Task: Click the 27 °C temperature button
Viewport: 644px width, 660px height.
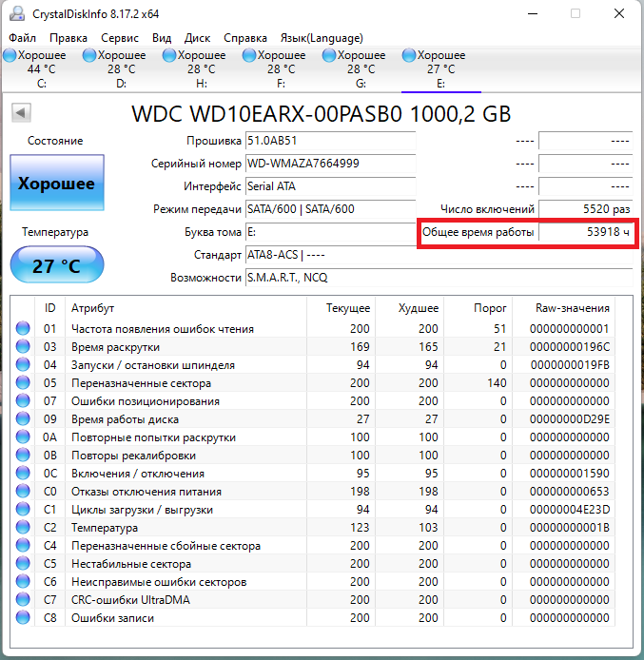Action: point(57,265)
